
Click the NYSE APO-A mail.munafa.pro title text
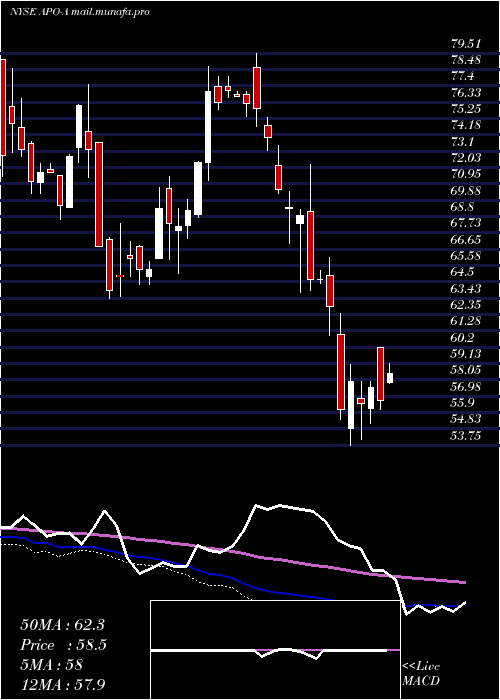79,12
